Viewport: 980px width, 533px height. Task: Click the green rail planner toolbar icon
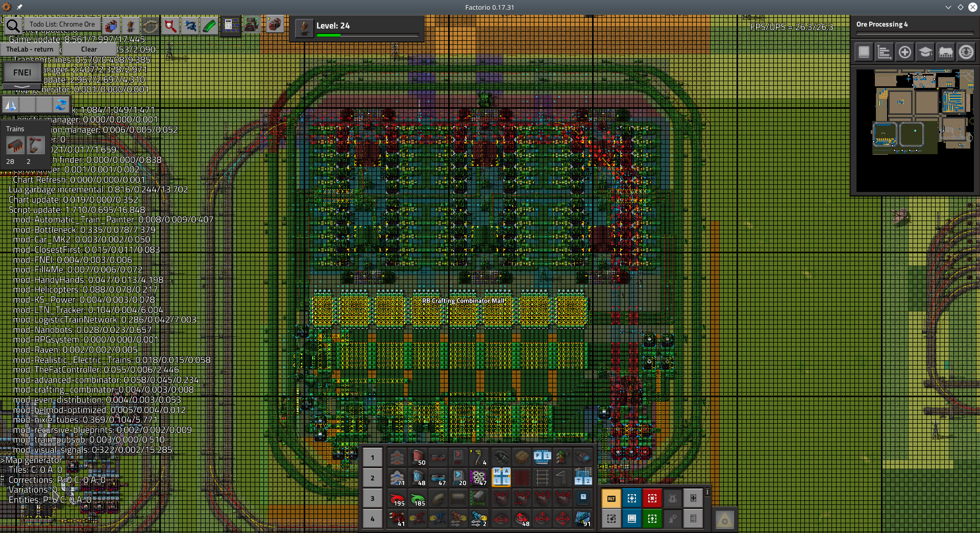point(210,26)
